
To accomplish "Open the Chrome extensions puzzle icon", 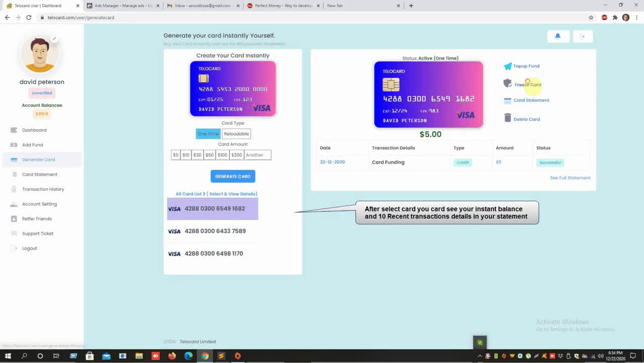I will [x=615, y=17].
